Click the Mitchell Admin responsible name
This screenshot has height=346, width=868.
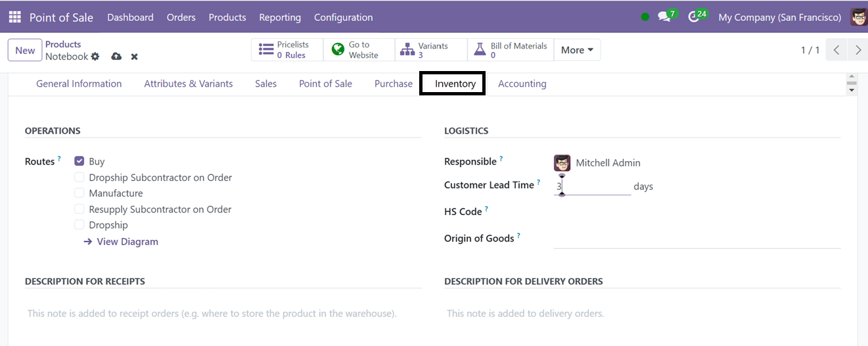pyautogui.click(x=608, y=162)
